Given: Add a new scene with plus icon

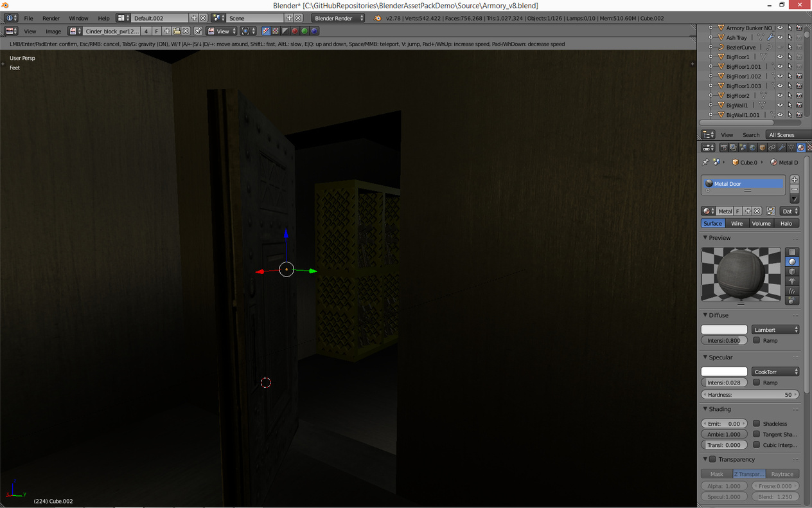Looking at the screenshot, I should [x=289, y=18].
